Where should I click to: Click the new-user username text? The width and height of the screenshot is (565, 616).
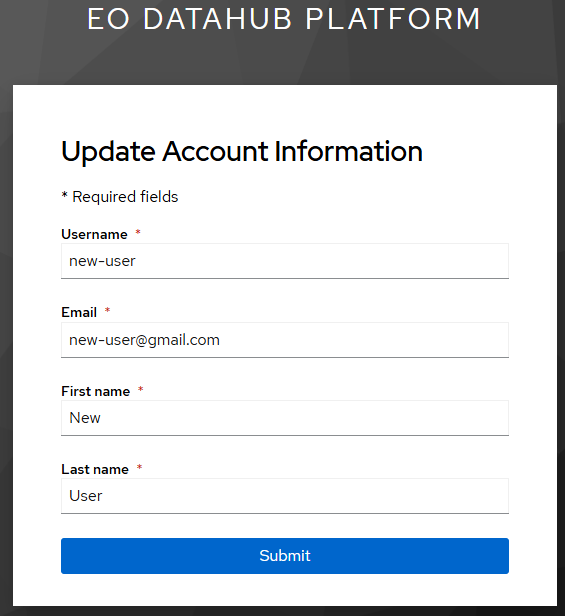coord(102,261)
